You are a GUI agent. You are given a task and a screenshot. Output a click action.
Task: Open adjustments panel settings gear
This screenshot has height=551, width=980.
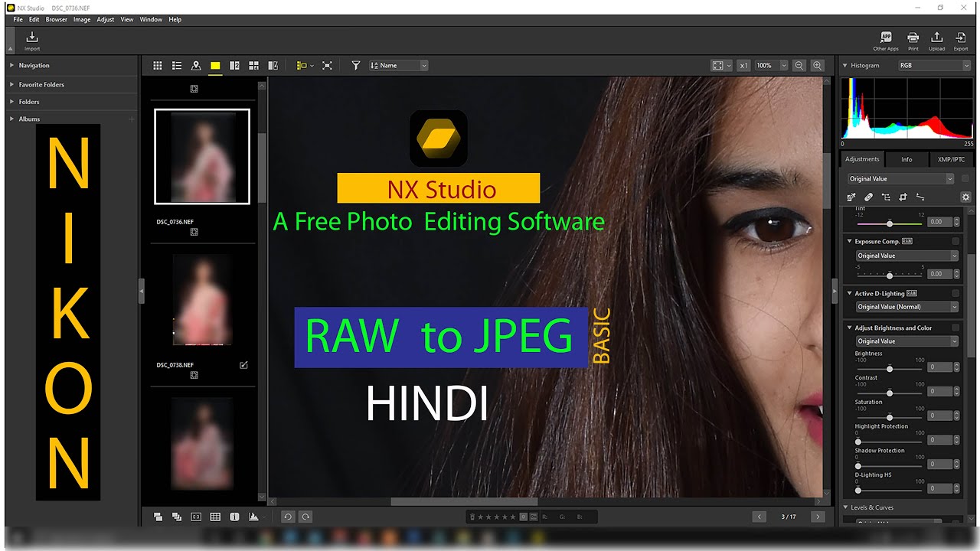965,197
